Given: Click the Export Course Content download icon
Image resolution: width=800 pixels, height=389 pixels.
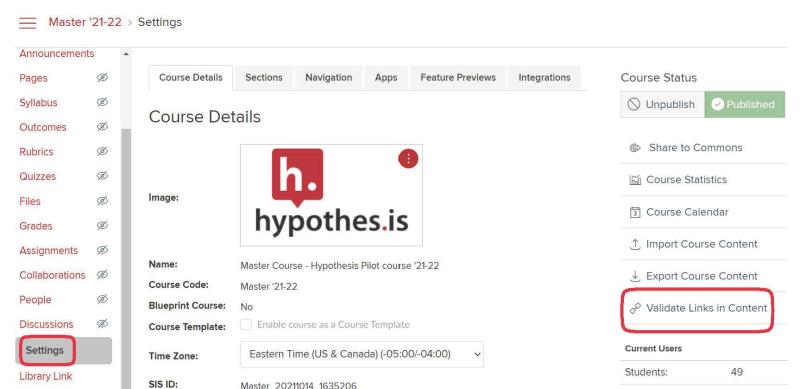Looking at the screenshot, I should pos(635,276).
